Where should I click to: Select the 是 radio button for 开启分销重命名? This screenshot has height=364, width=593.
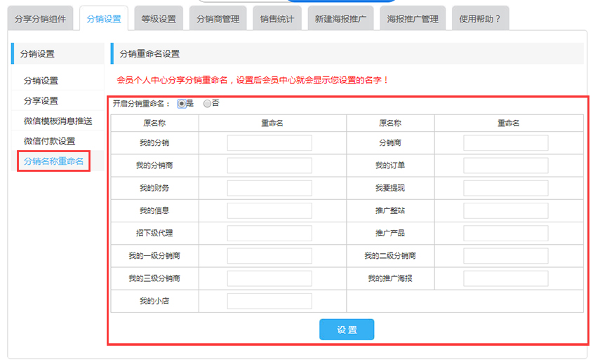coord(182,104)
